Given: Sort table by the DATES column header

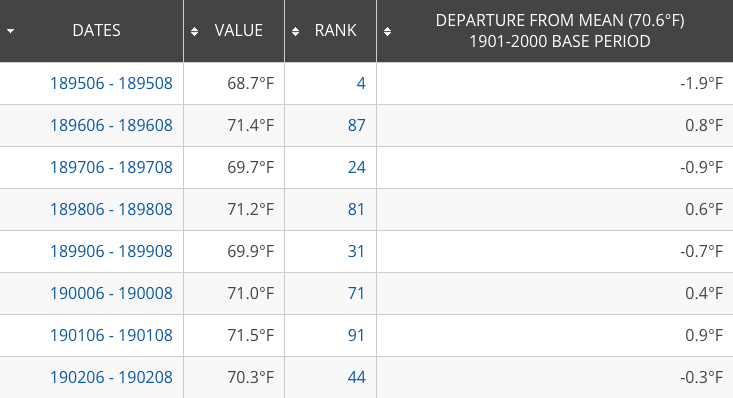Looking at the screenshot, I should 96,30.
